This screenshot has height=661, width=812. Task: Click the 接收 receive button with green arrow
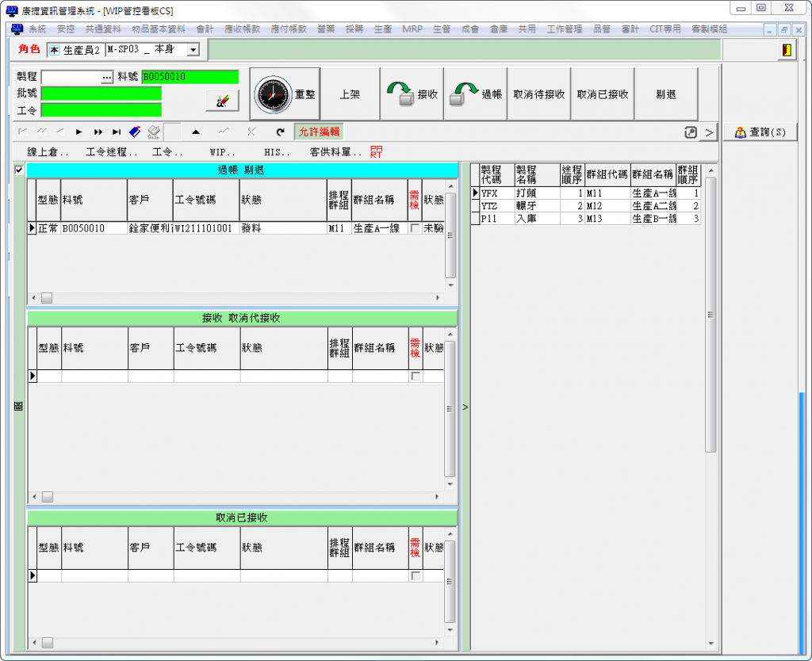point(412,94)
